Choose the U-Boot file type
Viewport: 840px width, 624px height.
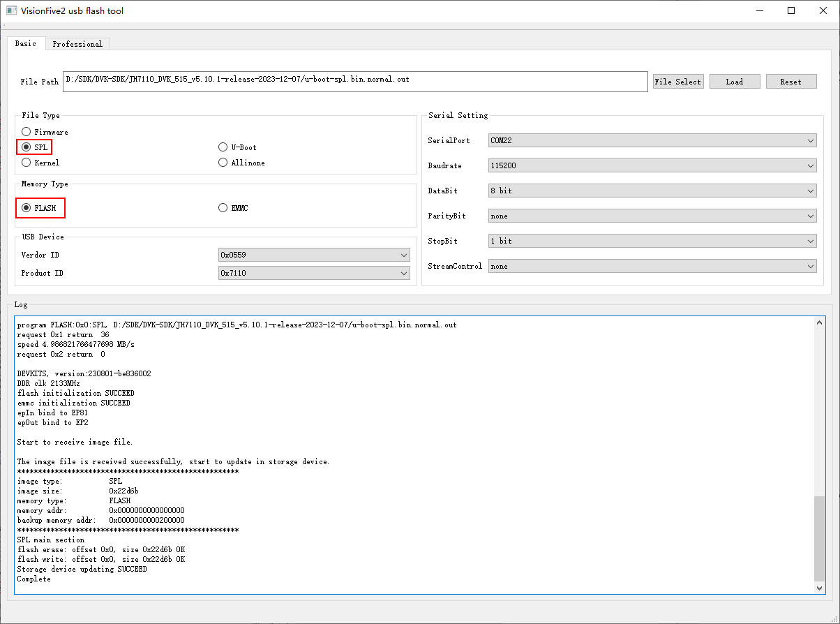[x=223, y=147]
